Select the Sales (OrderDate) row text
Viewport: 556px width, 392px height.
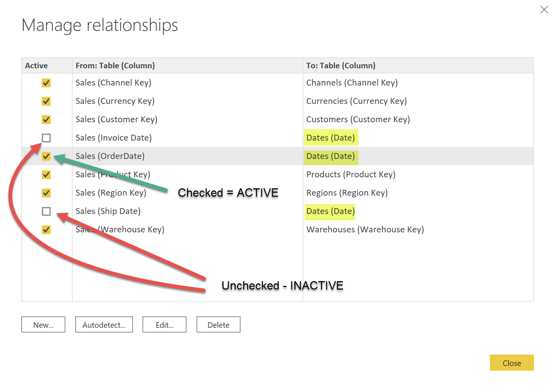(110, 156)
